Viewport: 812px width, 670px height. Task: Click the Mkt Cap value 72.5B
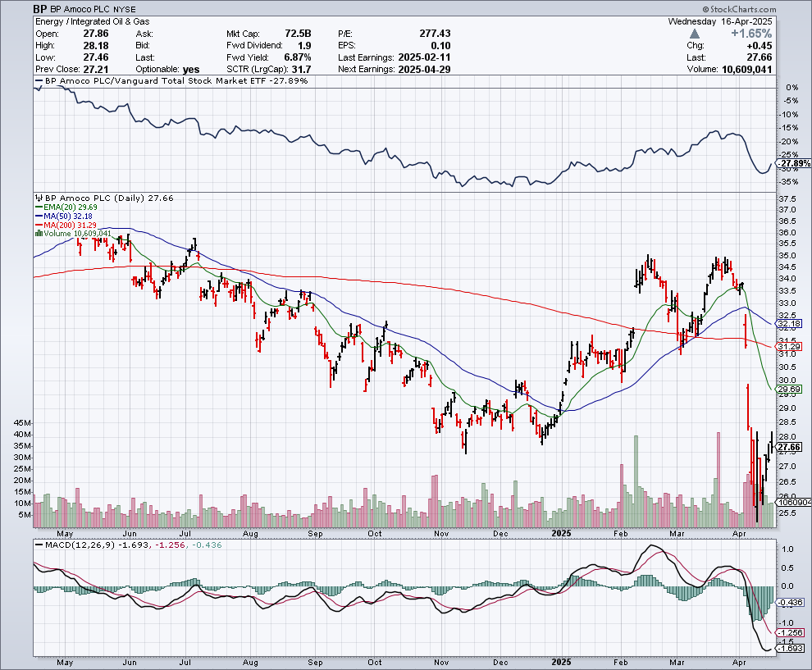298,34
